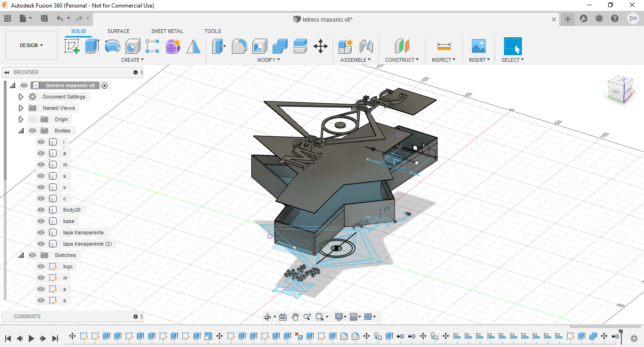Select the Create Form tool
This screenshot has height=347, width=644.
point(173,46)
